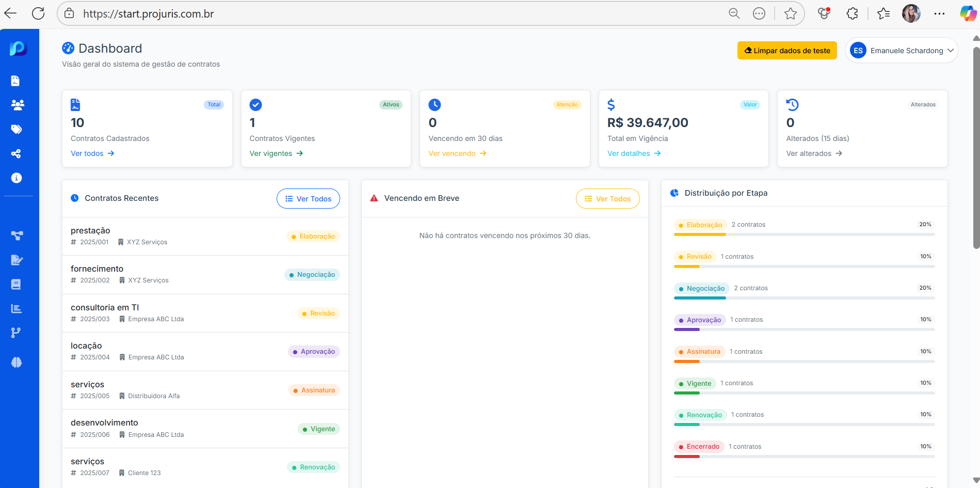Open the people/contacts icon in sidebar
The height and width of the screenshot is (488, 980).
click(18, 105)
